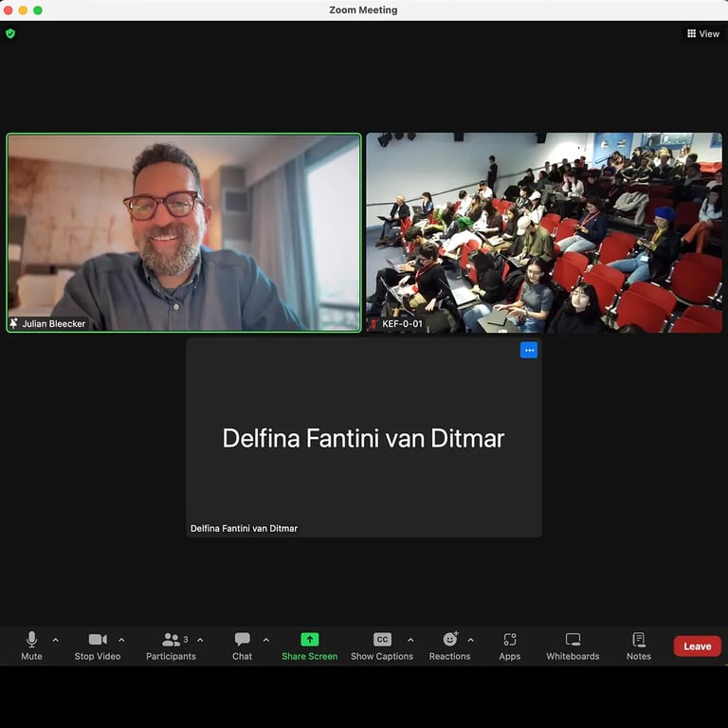This screenshot has height=728, width=728.
Task: Expand the arrow beside Chat
Action: click(x=266, y=640)
